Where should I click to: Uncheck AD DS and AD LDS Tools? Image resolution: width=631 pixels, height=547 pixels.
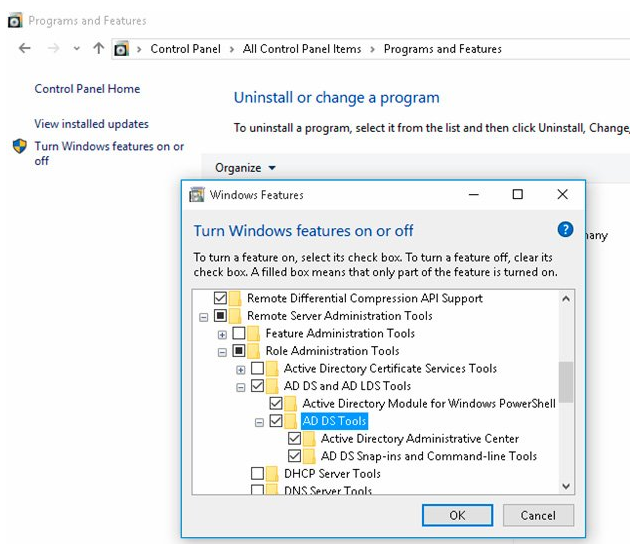tap(257, 386)
